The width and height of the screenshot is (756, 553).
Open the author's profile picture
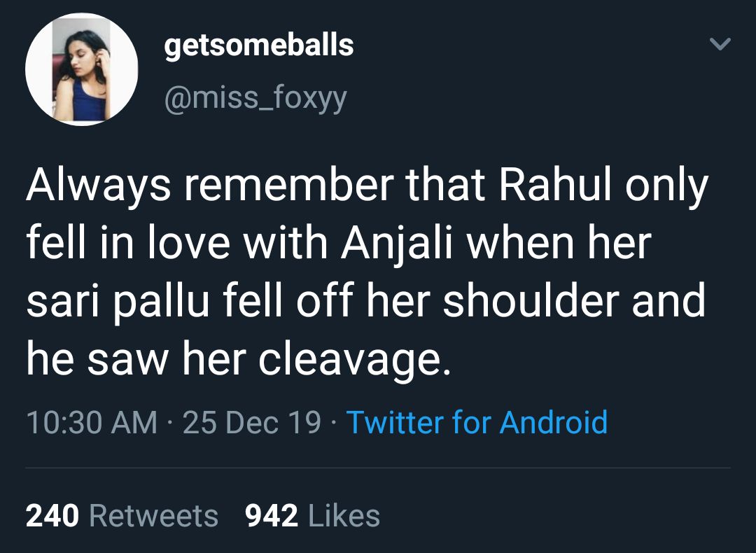(81, 69)
